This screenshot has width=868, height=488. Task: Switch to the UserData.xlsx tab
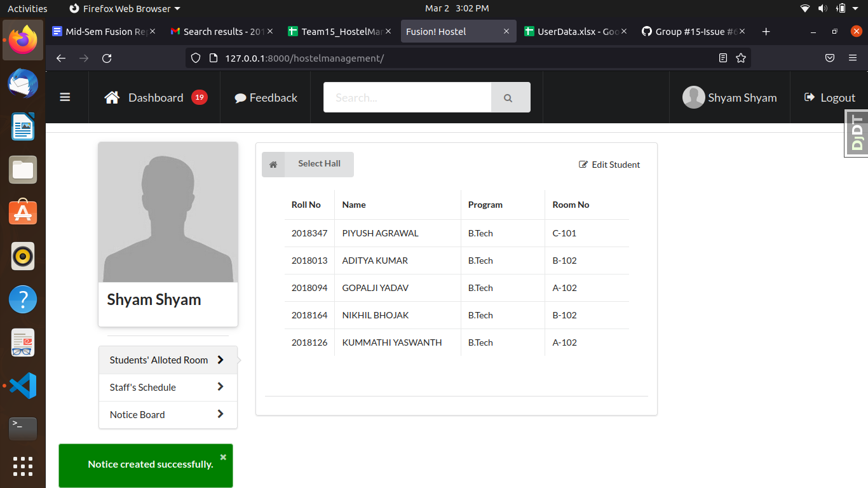pos(576,31)
